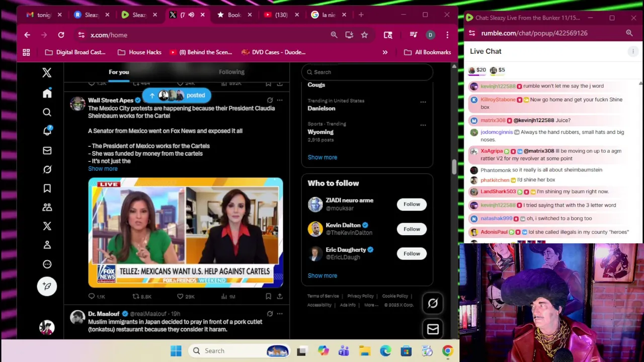
Task: Repost the Wall Street Apes post
Action: tap(135, 297)
